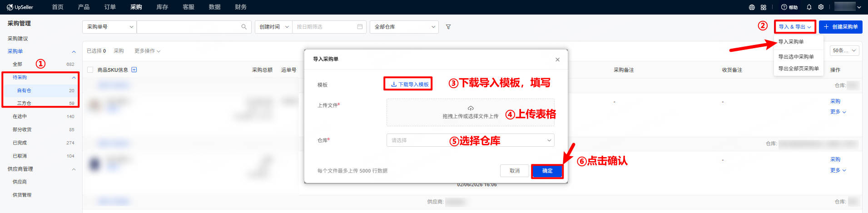Viewport: 868px width, 213px height.
Task: Open the apps grid icon
Action: tap(764, 7)
